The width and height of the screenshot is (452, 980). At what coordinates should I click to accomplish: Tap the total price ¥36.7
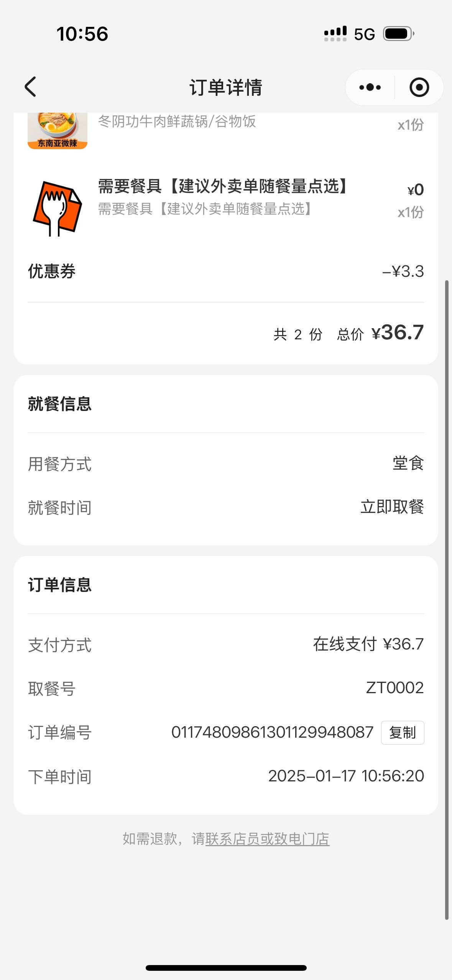click(398, 332)
